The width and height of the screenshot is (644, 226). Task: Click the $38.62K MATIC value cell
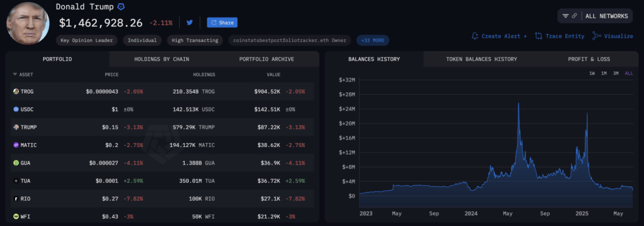(x=269, y=145)
